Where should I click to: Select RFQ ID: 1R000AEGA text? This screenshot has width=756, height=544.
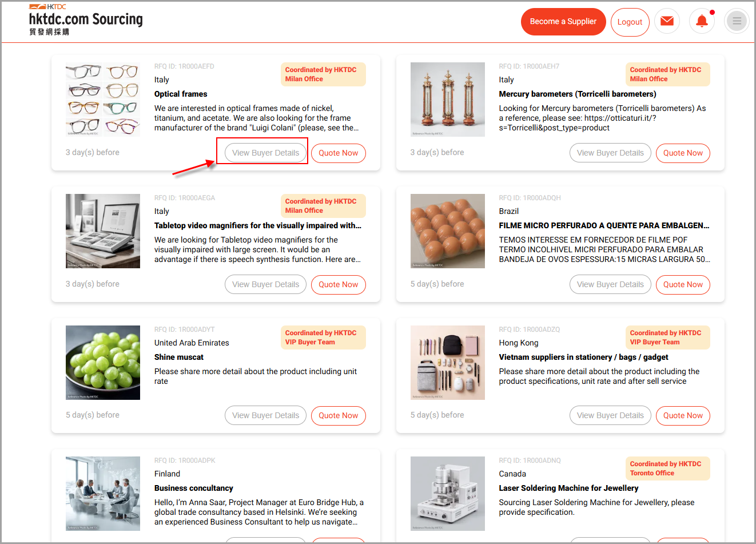[x=185, y=198]
